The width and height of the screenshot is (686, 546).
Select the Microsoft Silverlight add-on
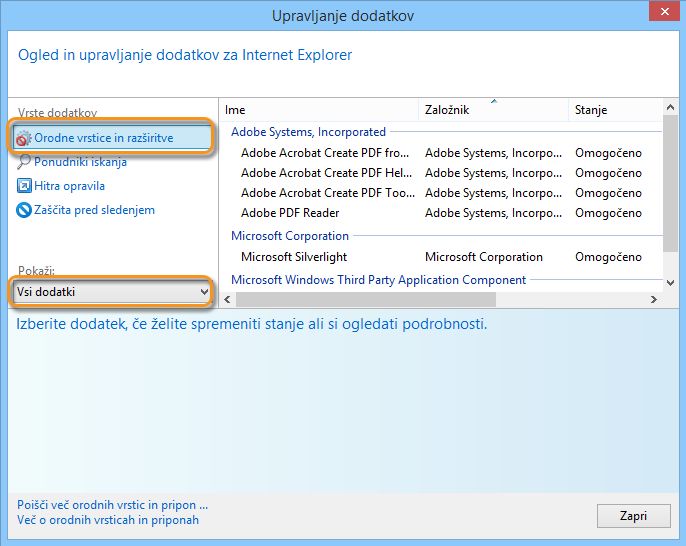[x=294, y=257]
